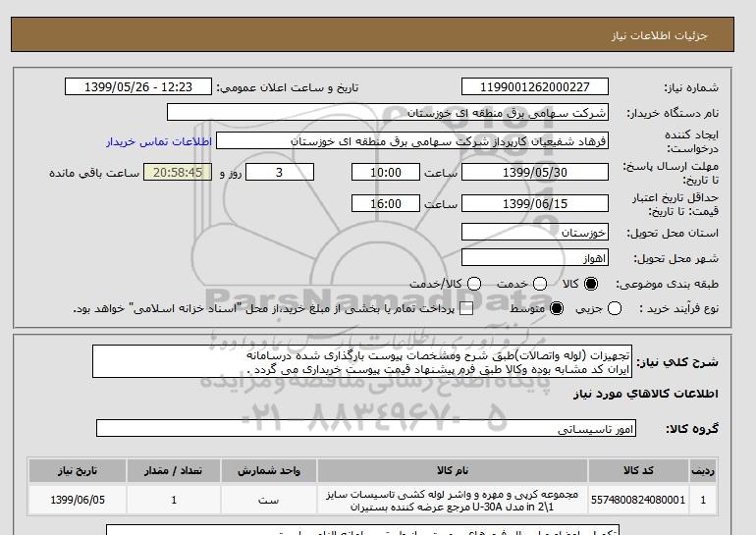This screenshot has height=535, width=756.
Task: Click the ساعت باقی مانده label
Action: pos(94,173)
